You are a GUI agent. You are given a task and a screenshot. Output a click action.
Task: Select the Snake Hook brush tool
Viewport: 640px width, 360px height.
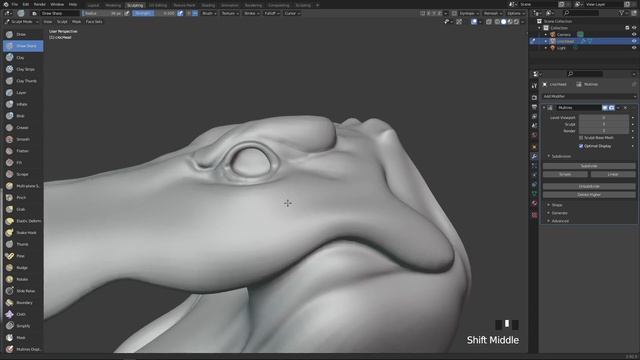pos(23,232)
